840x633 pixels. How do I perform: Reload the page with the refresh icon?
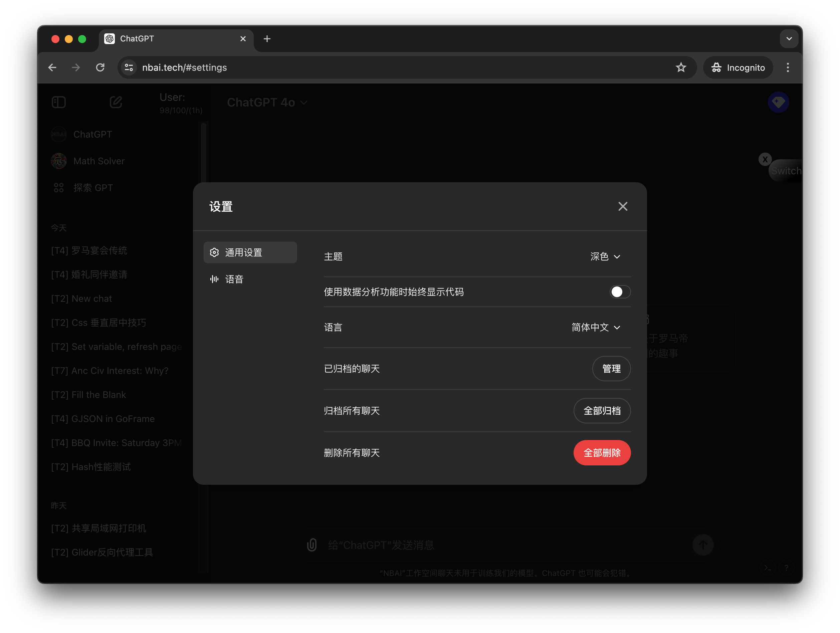[100, 67]
